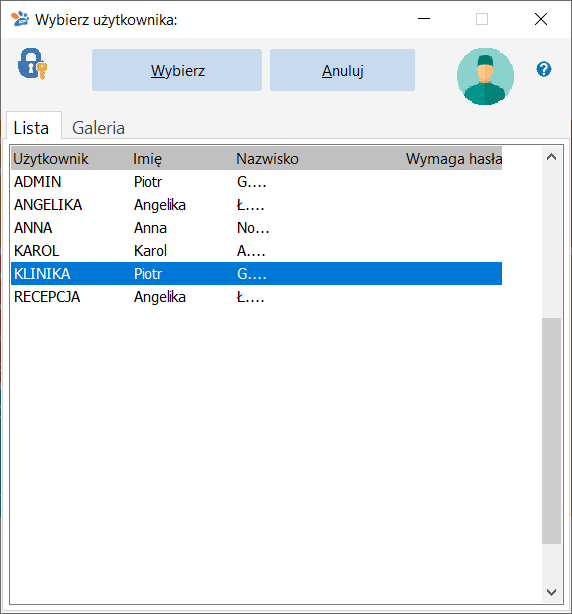The width and height of the screenshot is (572, 614).
Task: Select the ANNA user row
Action: pyautogui.click(x=256, y=228)
